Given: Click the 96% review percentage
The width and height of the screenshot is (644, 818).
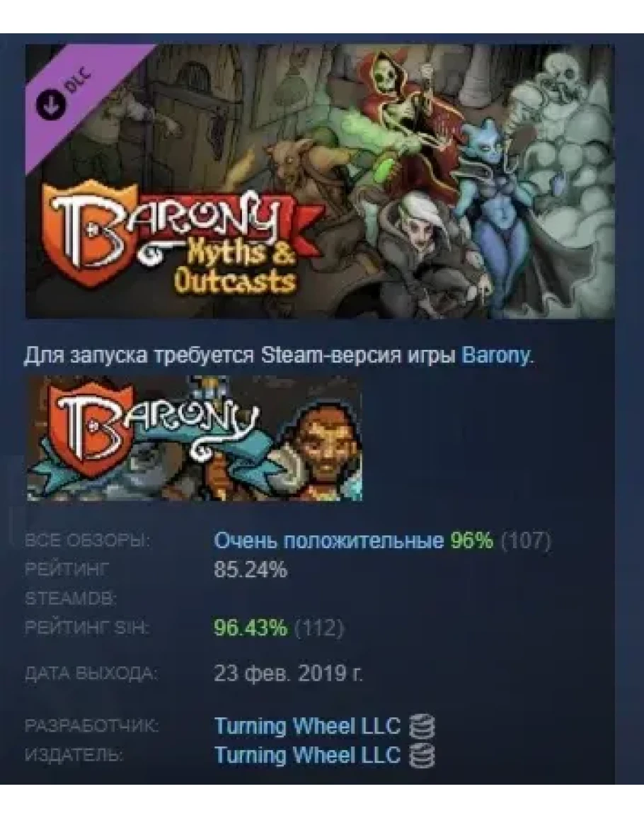Looking at the screenshot, I should pyautogui.click(x=472, y=540).
